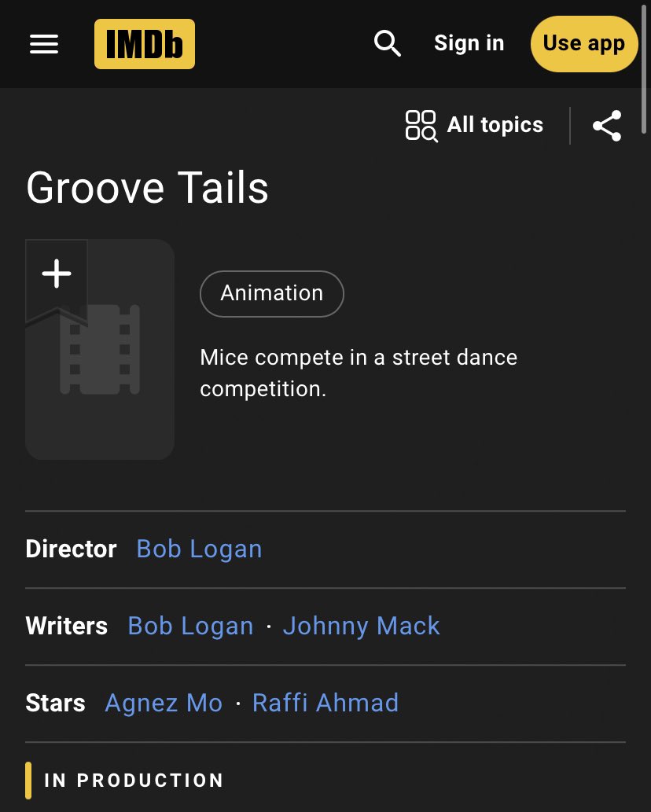
Task: Tap the Sign in link
Action: coord(469,43)
